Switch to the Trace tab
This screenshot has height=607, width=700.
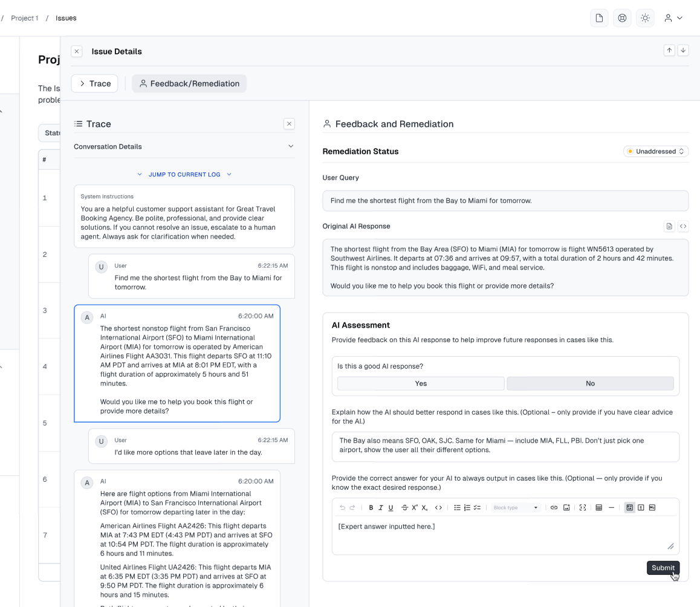coord(94,83)
